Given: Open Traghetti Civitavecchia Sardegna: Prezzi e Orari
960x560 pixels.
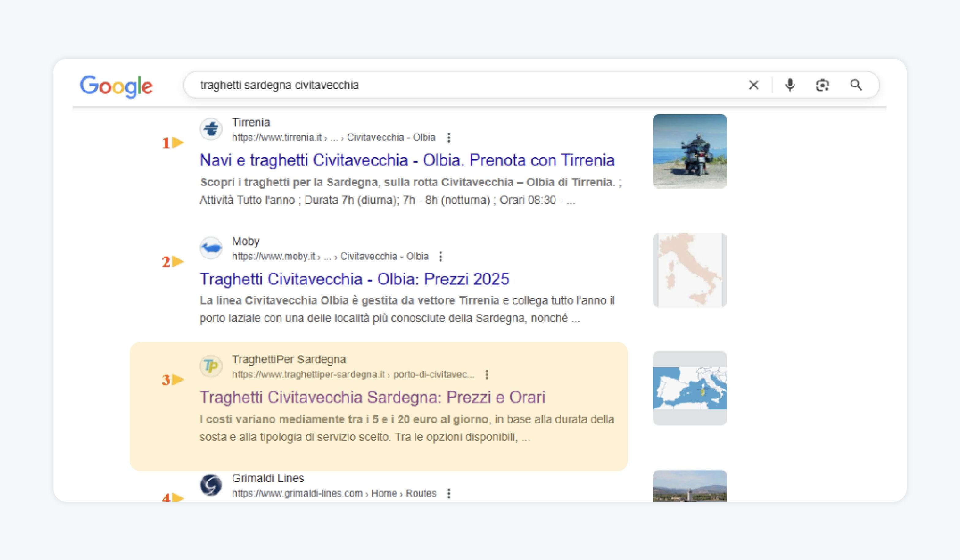Looking at the screenshot, I should click(x=372, y=397).
